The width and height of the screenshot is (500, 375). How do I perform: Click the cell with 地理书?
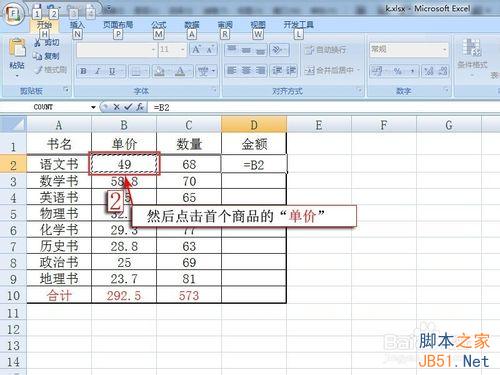pos(59,278)
